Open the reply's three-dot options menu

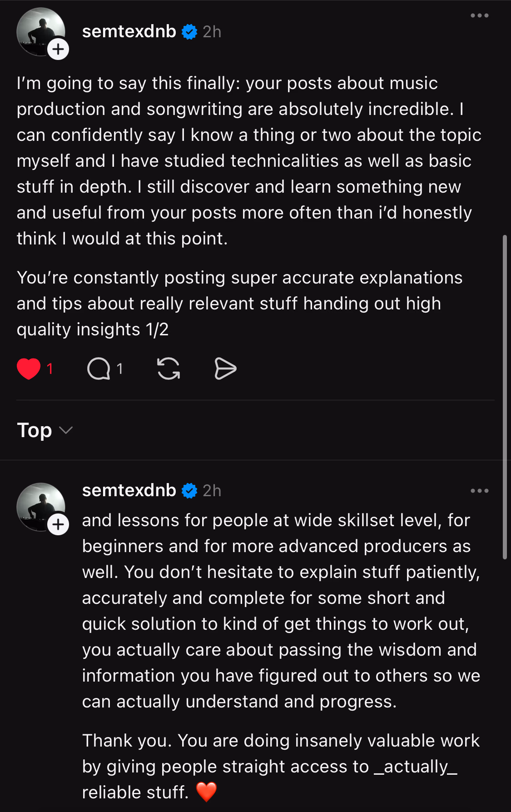pyautogui.click(x=480, y=490)
